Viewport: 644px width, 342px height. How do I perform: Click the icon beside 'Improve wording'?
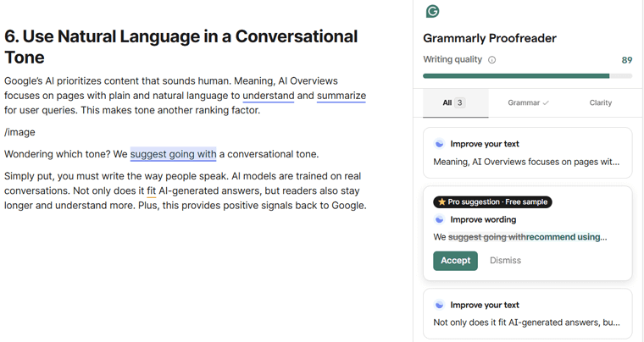click(440, 220)
